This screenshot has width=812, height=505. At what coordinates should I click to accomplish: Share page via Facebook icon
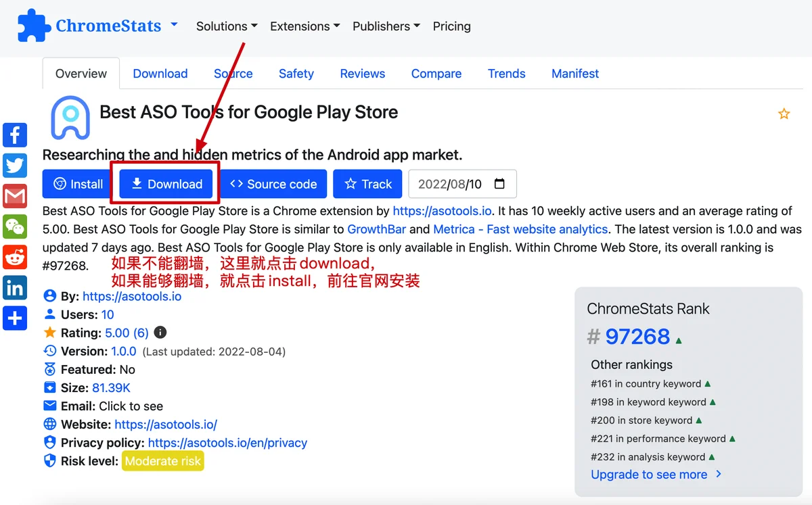click(x=15, y=135)
